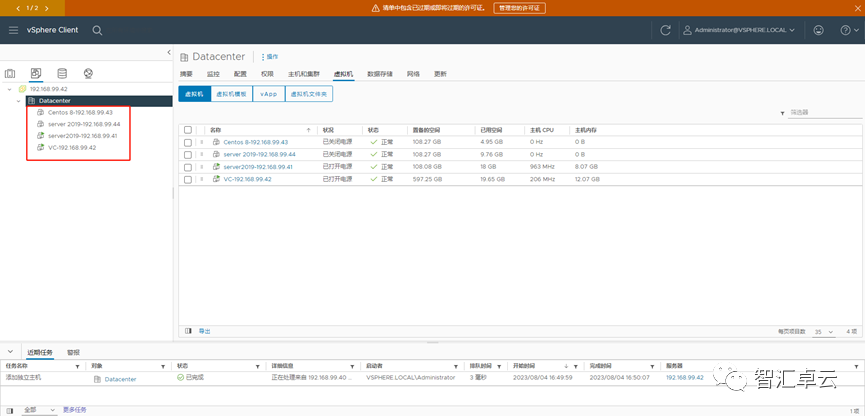Open 192.168.99.42 server link in tasks
The image size is (865, 416).
tap(685, 377)
